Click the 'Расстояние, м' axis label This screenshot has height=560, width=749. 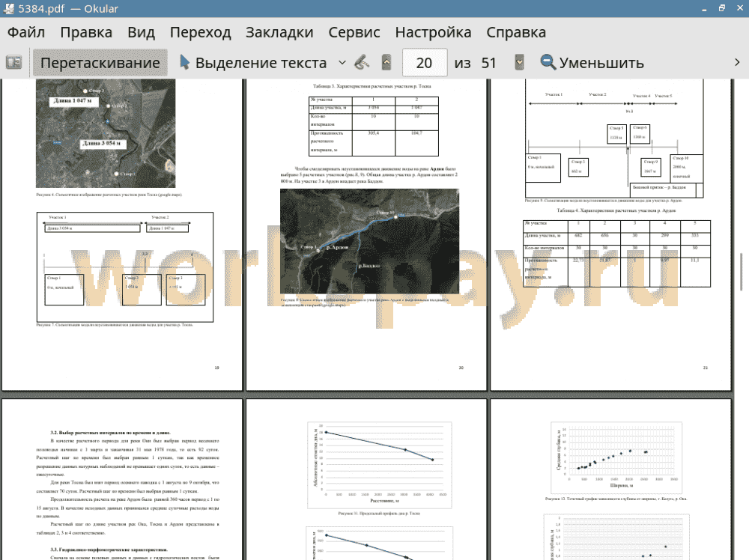point(384,501)
